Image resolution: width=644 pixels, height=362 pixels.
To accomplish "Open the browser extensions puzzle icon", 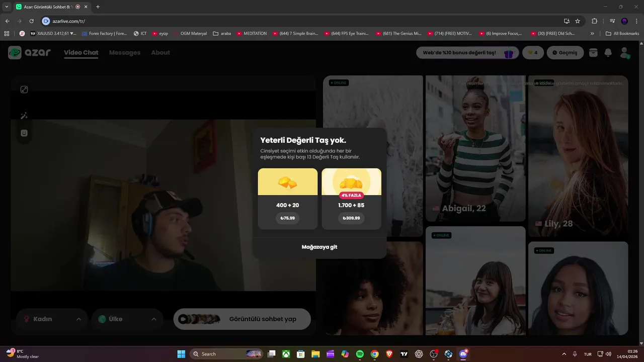I will [594, 21].
